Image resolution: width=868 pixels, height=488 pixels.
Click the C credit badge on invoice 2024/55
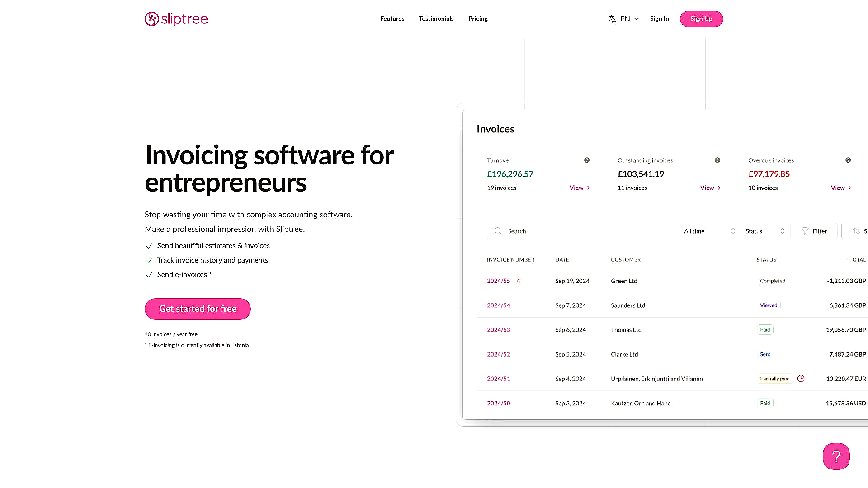point(519,281)
